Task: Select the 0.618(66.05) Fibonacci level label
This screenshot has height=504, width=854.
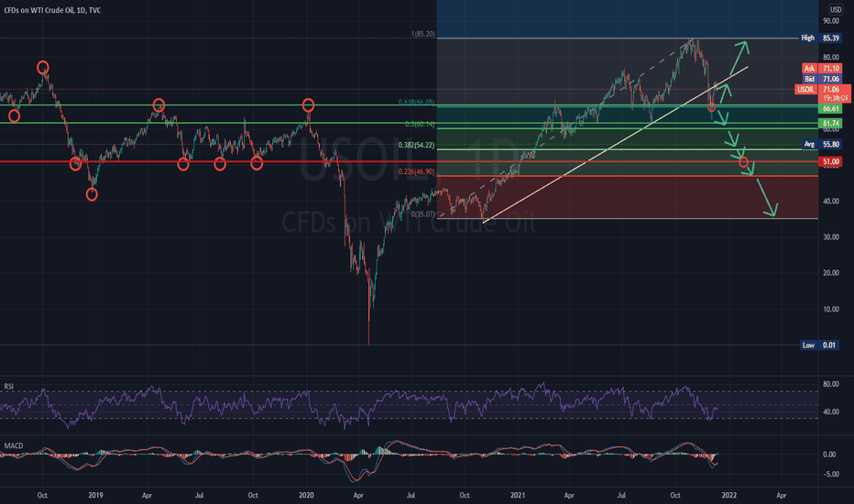Action: point(416,102)
